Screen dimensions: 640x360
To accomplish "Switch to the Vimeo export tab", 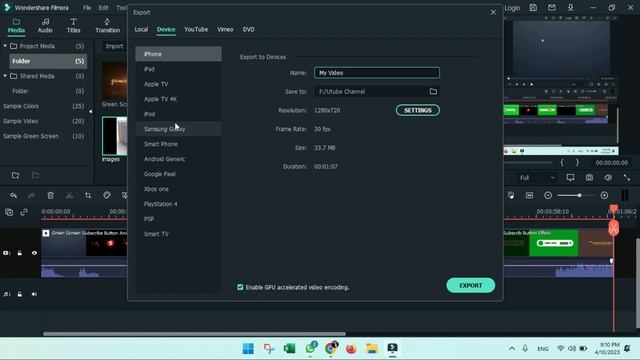I will coord(225,29).
